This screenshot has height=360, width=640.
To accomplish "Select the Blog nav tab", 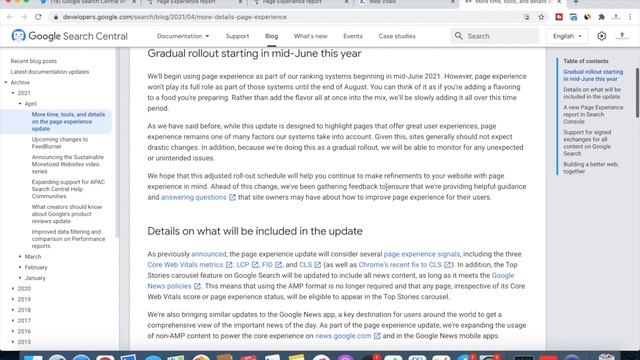I will point(271,36).
